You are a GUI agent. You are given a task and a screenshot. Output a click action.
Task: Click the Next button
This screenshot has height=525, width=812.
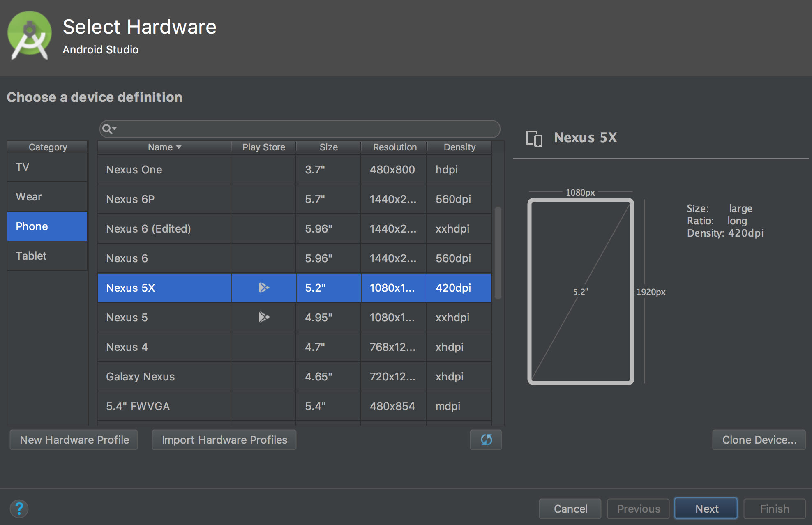tap(706, 509)
